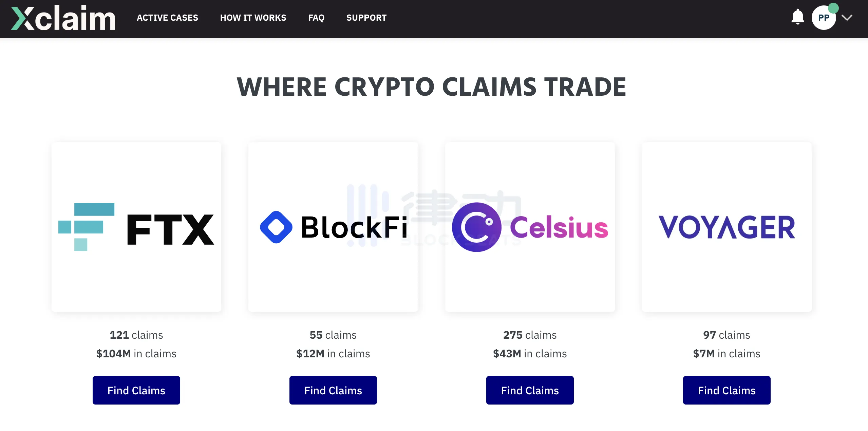Click the Xclaim logo
This screenshot has width=868, height=431.
(63, 18)
